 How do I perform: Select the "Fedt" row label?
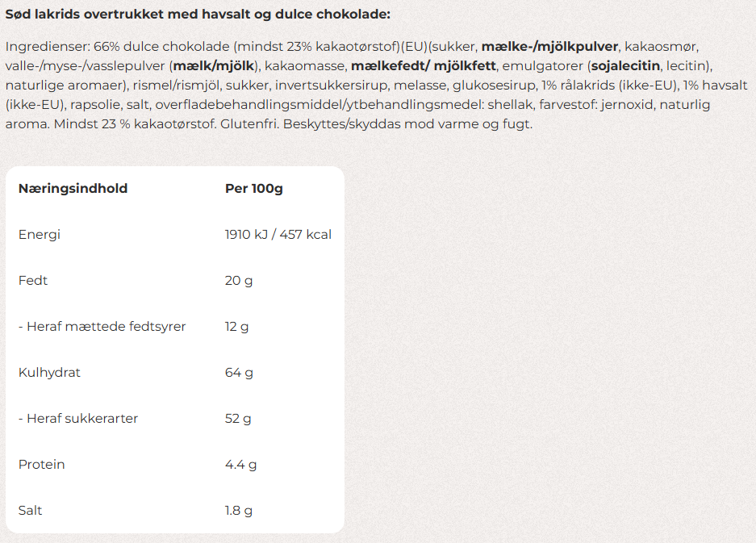[x=32, y=281]
